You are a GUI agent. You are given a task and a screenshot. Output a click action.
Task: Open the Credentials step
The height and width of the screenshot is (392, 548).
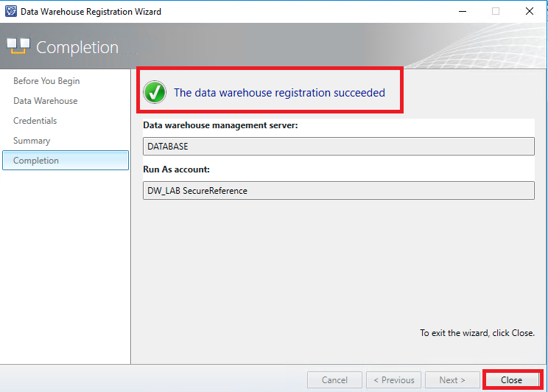pos(35,121)
